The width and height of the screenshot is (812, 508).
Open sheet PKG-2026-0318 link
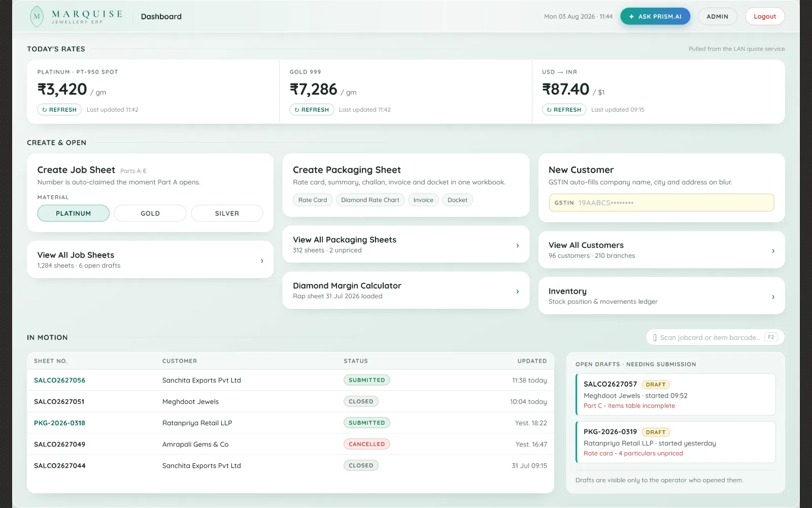59,423
